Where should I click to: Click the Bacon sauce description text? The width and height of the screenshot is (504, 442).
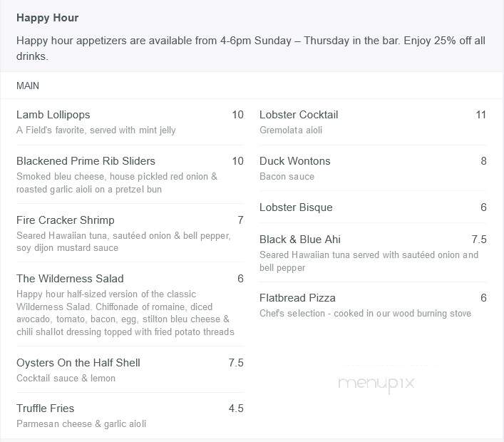tap(287, 177)
